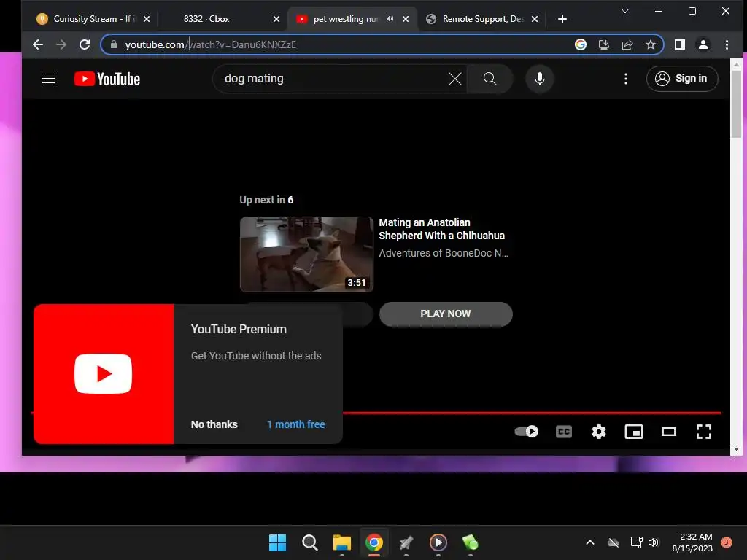Open YouTube settings three-dot menu
The image size is (747, 560).
[x=625, y=79]
